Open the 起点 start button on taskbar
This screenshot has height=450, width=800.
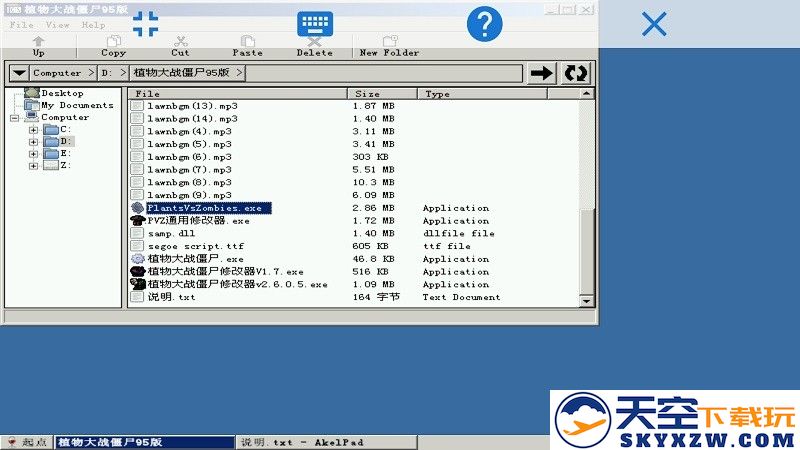tap(27, 442)
